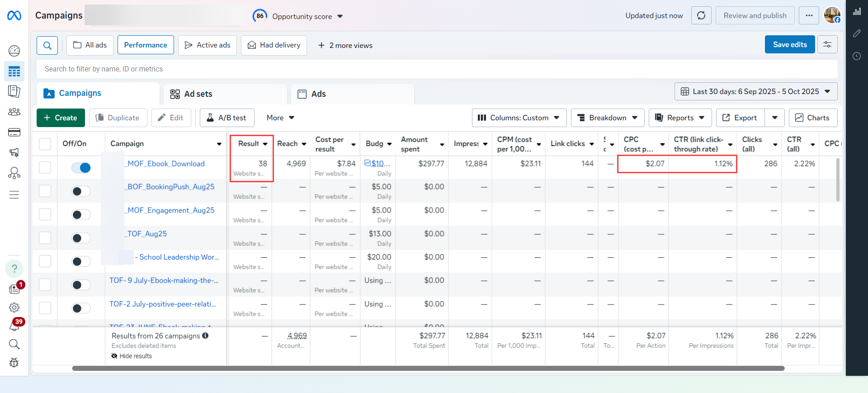Open the Result column sort dropdown
The height and width of the screenshot is (393, 868).
pos(265,144)
